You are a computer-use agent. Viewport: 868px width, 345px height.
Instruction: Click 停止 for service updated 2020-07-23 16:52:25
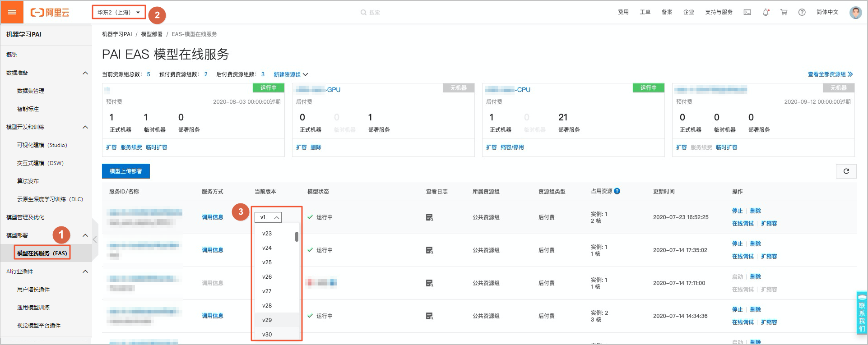(x=738, y=211)
